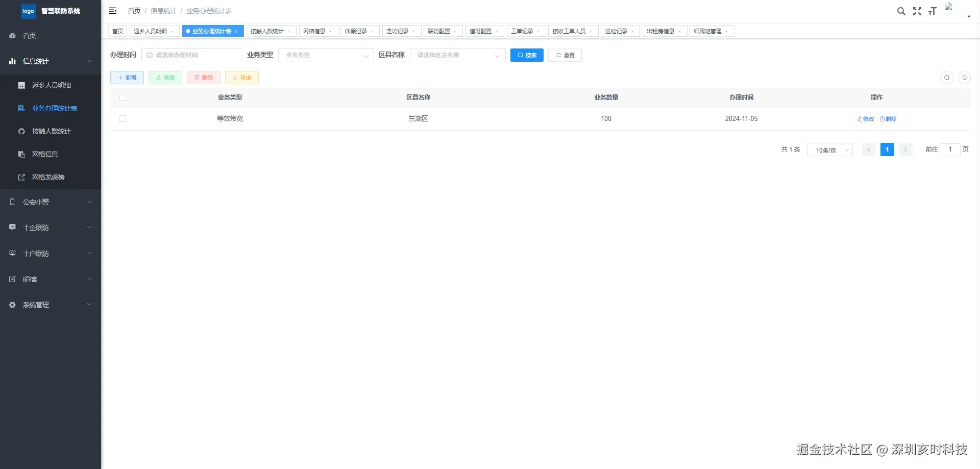Expand the 十企联防 sidebar menu
980x469 pixels.
click(x=51, y=228)
